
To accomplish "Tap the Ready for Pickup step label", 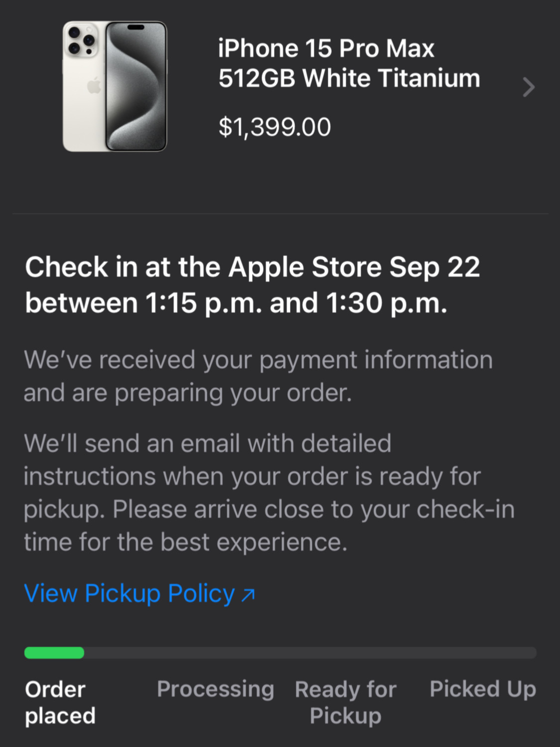I will 345,702.
